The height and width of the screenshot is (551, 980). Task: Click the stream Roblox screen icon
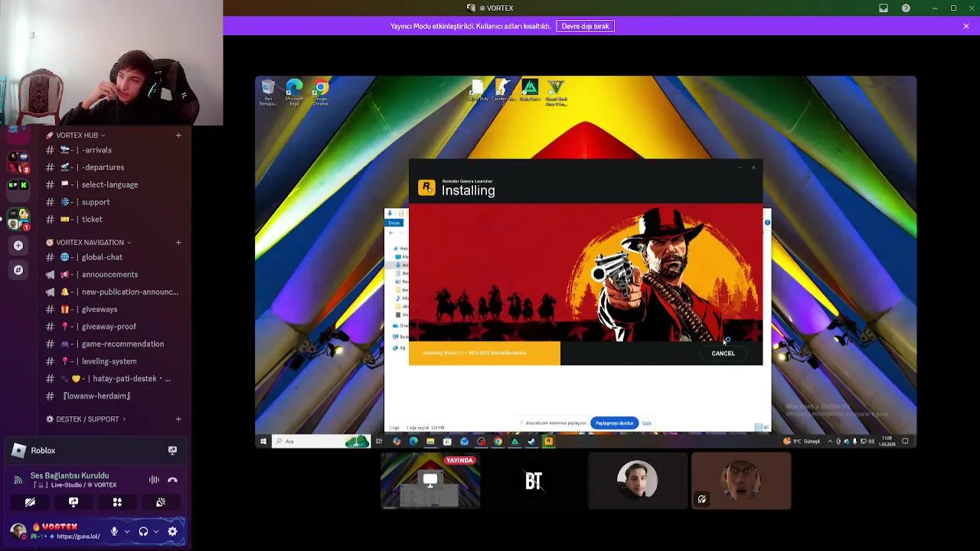[172, 451]
